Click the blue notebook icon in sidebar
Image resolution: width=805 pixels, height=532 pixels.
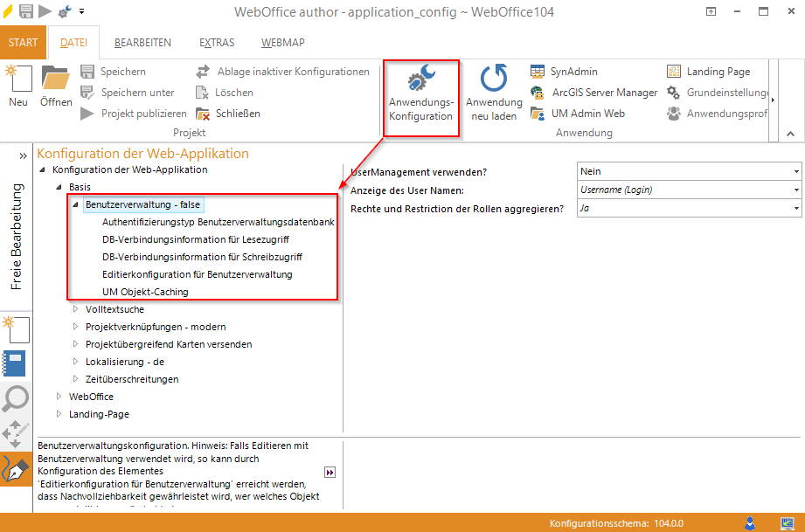(x=16, y=363)
